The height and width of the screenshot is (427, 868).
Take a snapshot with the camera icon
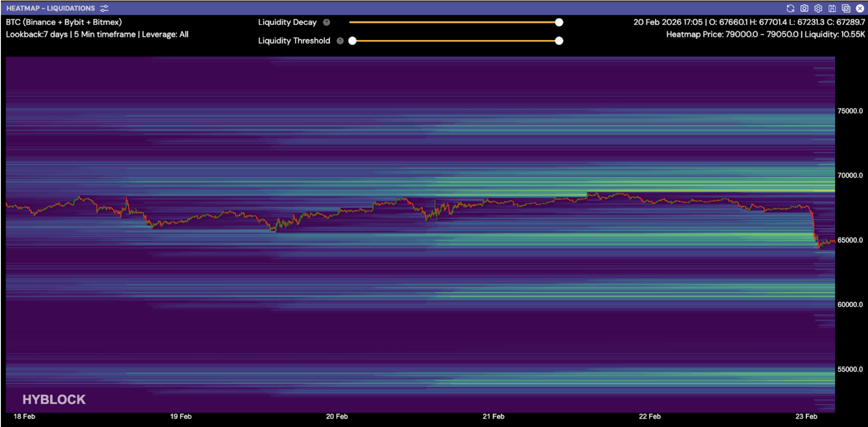coord(804,8)
